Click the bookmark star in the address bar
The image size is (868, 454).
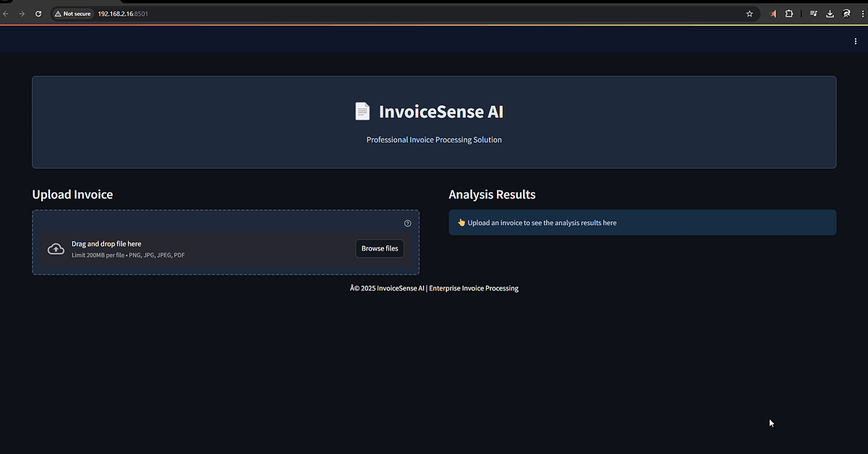(x=749, y=13)
